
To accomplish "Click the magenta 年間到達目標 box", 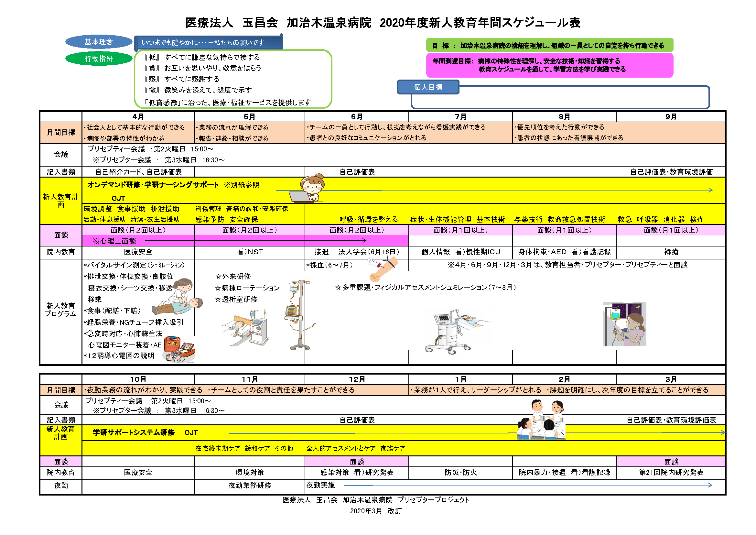I will pos(550,65).
